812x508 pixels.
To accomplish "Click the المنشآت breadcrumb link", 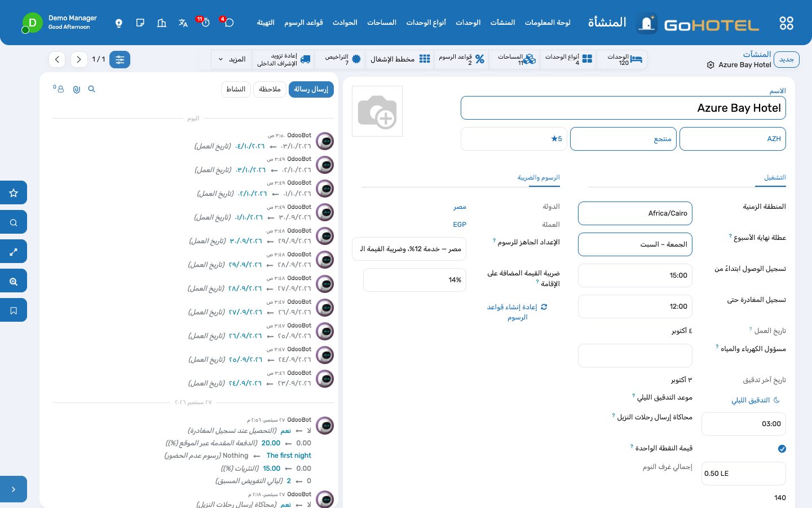I will (757, 55).
